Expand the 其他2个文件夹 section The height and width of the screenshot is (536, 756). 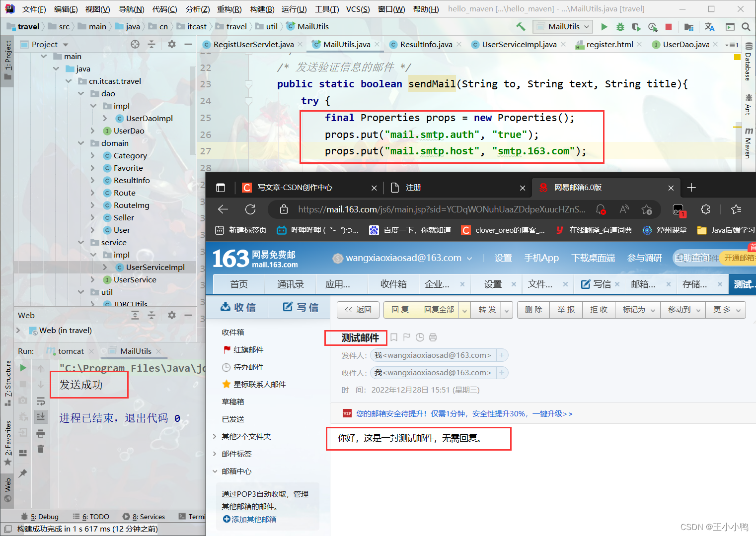[x=215, y=436]
